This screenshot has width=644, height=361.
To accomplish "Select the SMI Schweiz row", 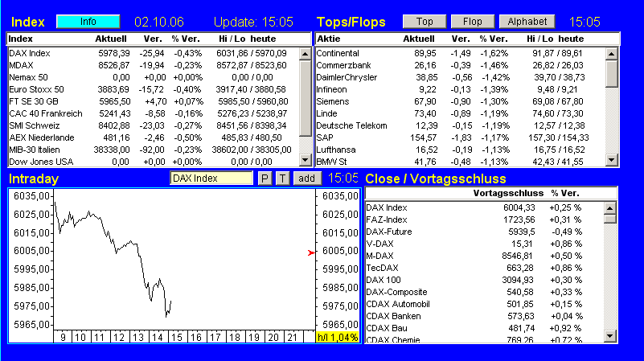I will coord(154,125).
